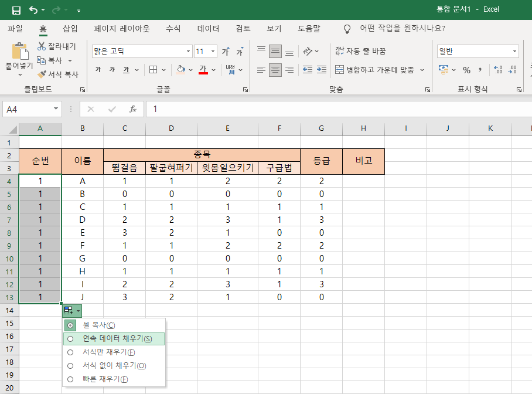Apply borders with the border icon
This screenshot has width=532, height=394.
[154, 70]
